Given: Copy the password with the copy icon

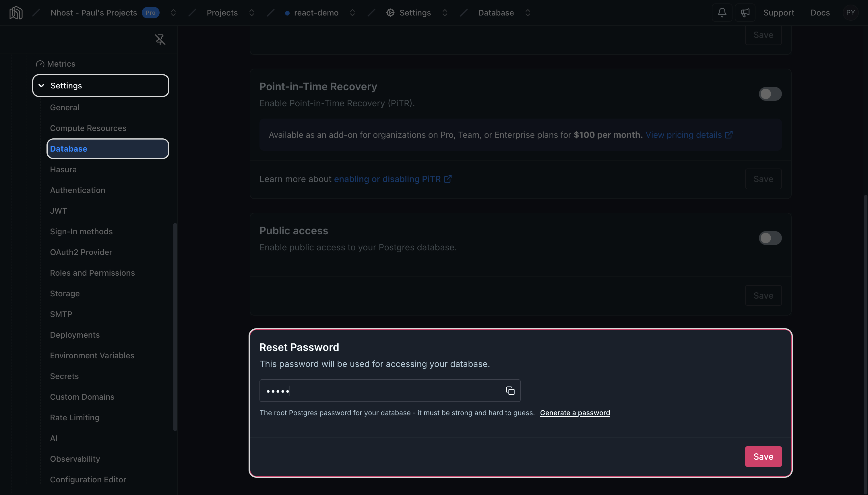Looking at the screenshot, I should (x=510, y=390).
